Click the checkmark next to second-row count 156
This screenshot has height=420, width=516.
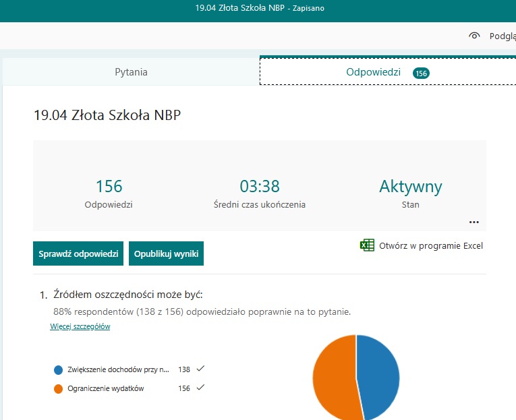[x=200, y=388]
